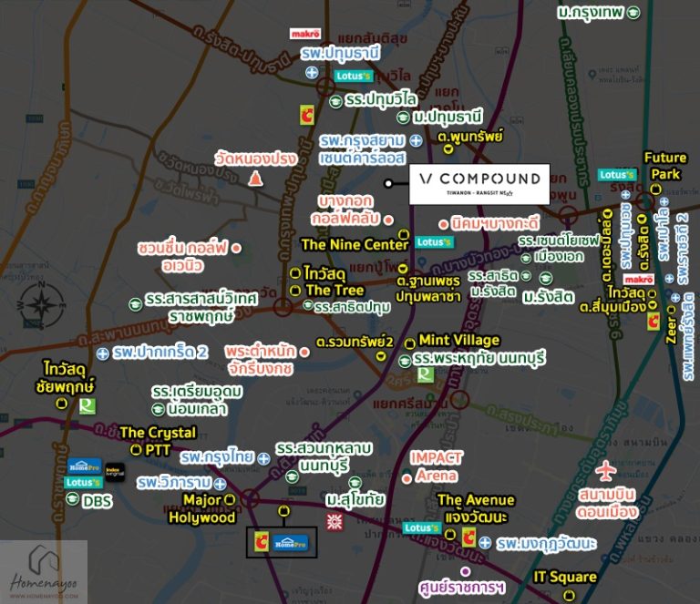Click the shopping bag icon below IT Square
700x604 pixels.
[x=569, y=595]
